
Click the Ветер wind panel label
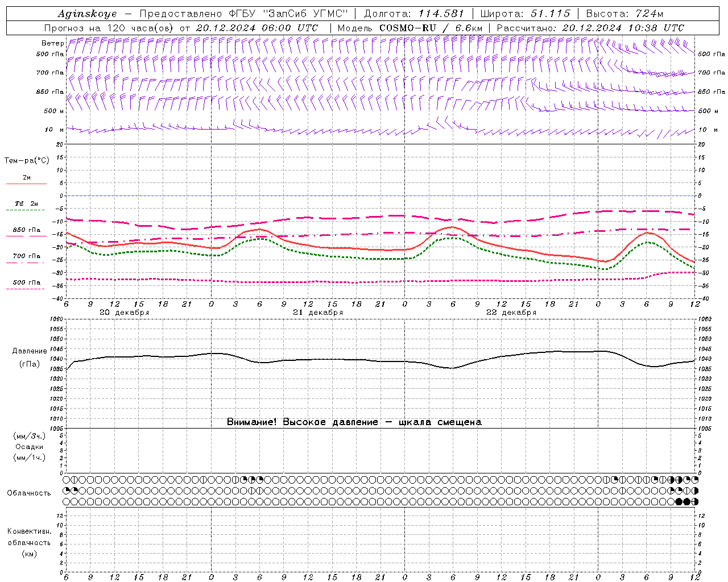pos(52,43)
